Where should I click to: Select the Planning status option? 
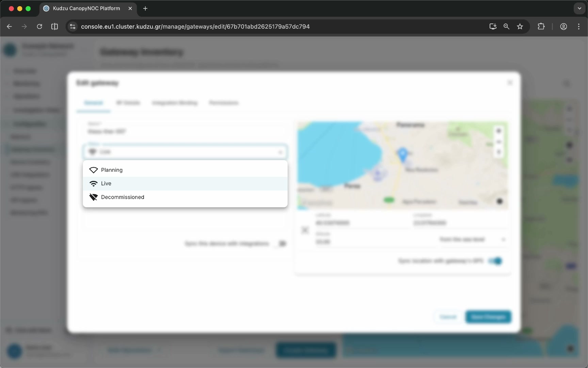pos(185,170)
